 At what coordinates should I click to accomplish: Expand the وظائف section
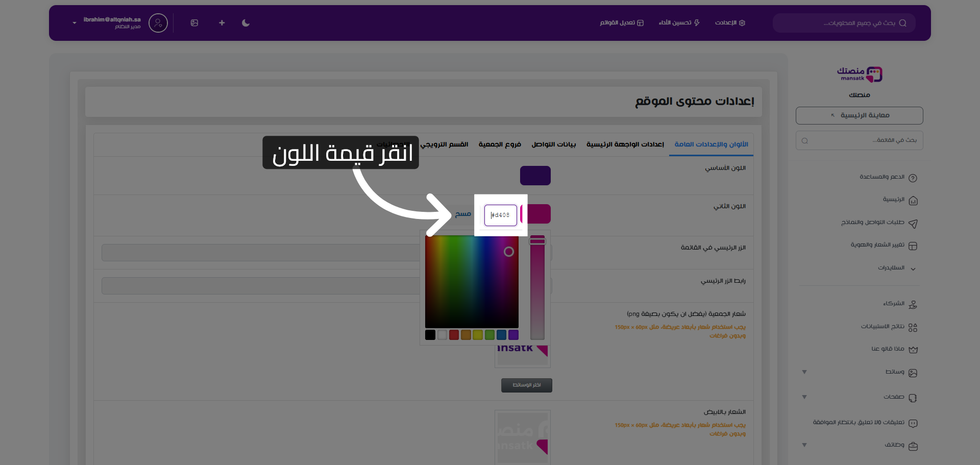pos(804,445)
